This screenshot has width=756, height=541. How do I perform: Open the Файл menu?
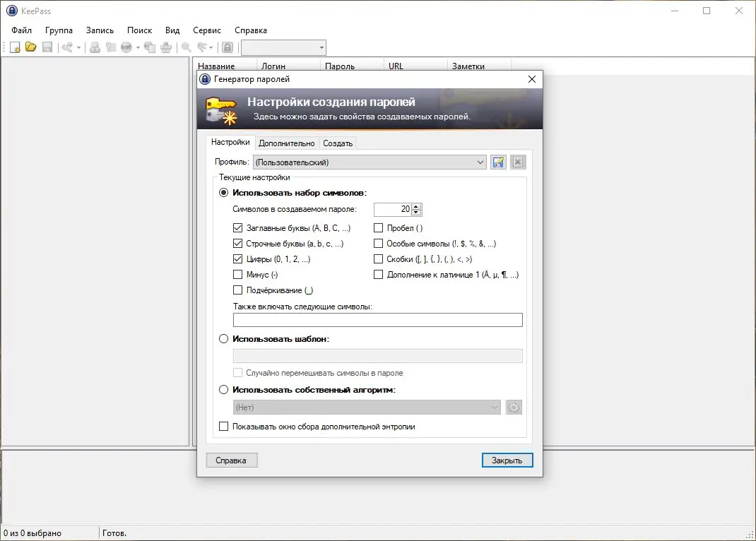[22, 30]
